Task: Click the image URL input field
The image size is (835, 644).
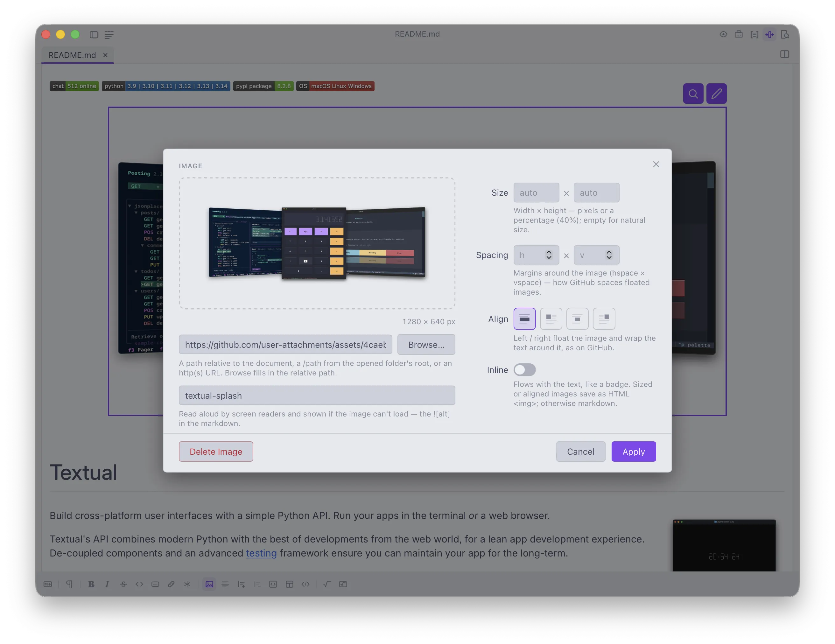Action: (x=285, y=344)
